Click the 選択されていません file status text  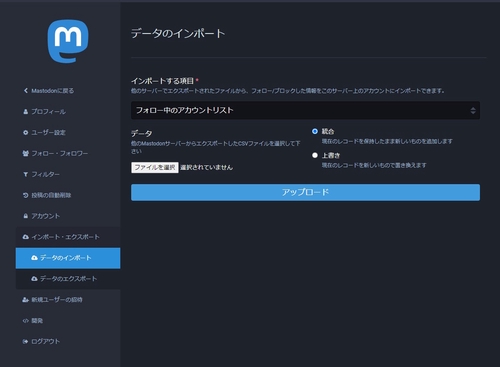click(x=206, y=167)
